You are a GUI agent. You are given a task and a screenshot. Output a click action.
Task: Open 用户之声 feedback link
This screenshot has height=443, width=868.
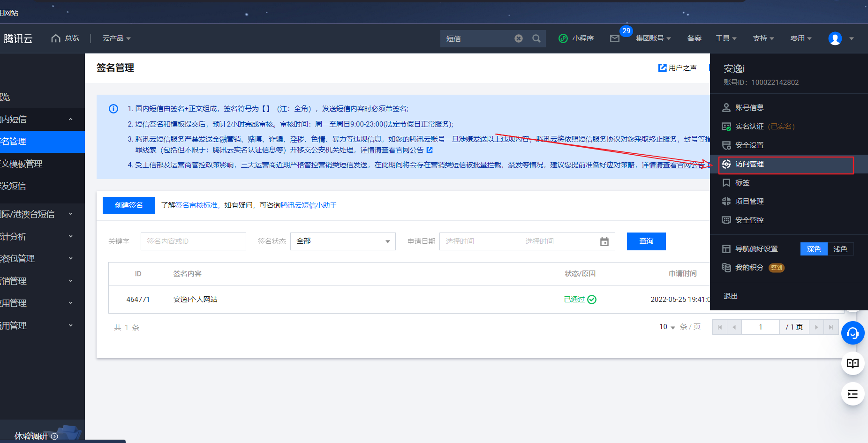click(x=682, y=68)
